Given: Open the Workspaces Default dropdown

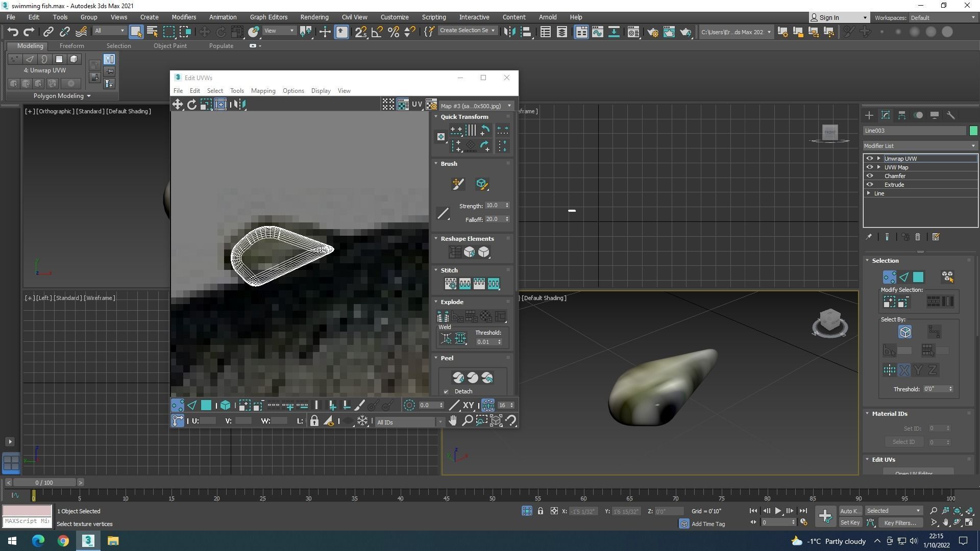Looking at the screenshot, I should (x=942, y=18).
